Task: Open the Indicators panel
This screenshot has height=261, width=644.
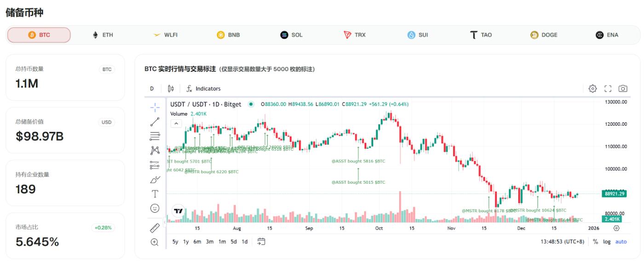Action: (203, 88)
